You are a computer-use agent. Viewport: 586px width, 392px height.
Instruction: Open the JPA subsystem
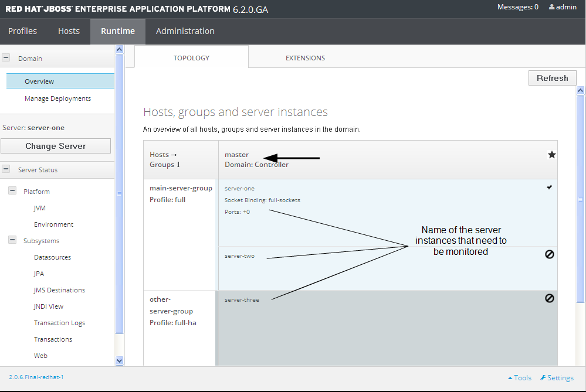pyautogui.click(x=39, y=274)
